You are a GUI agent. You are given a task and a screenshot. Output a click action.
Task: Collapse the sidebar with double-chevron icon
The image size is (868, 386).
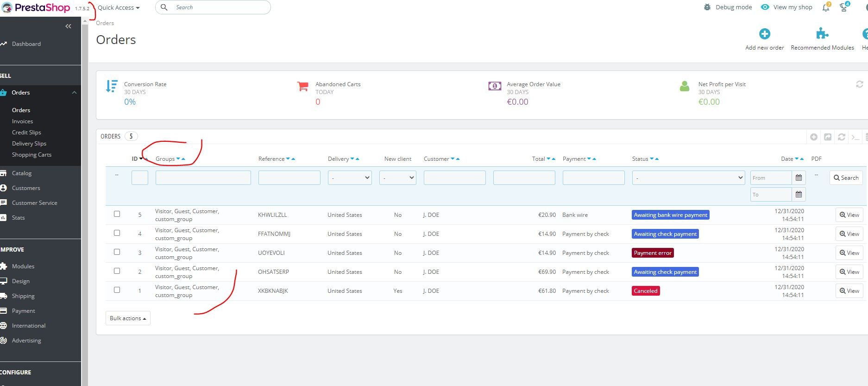68,26
